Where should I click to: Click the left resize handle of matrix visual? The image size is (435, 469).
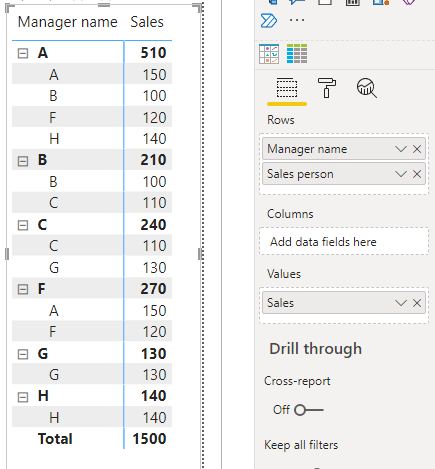[7, 254]
